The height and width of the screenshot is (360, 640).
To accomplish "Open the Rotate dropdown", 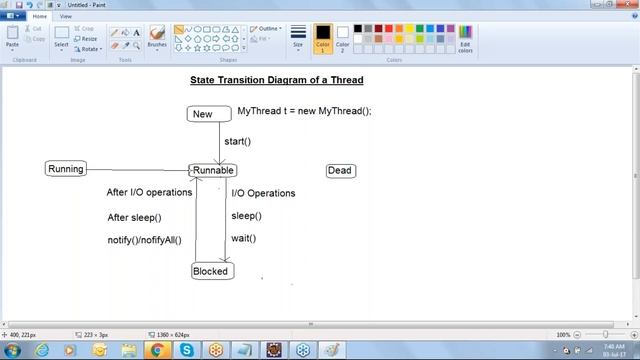I will click(88, 49).
